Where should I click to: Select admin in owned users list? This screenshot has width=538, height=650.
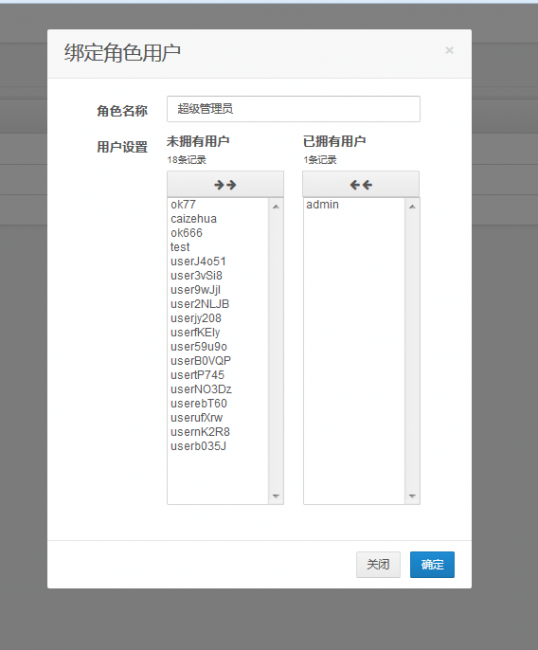[x=354, y=204]
